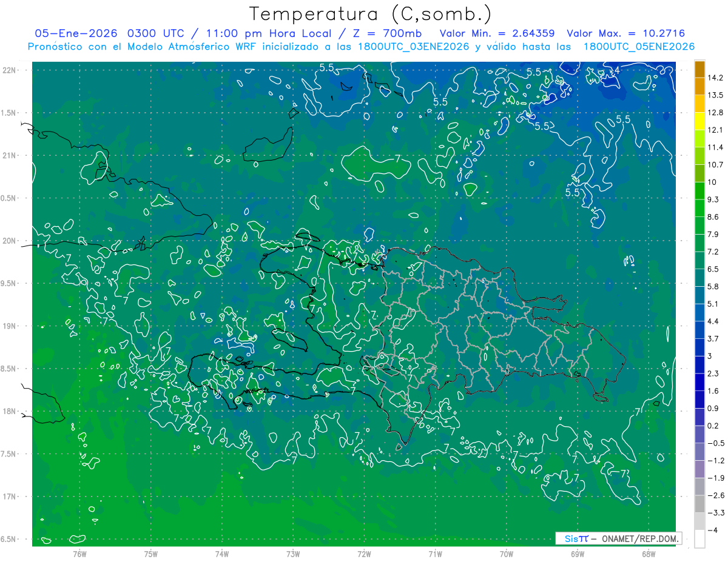This screenshot has width=728, height=562.
Task: Click the '12.1' color bar value
Action: pyautogui.click(x=715, y=130)
